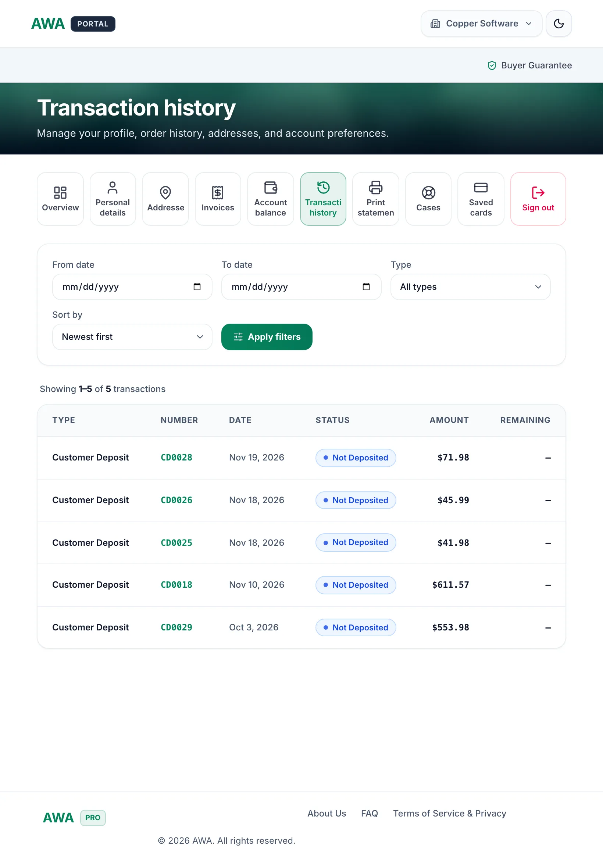
Task: Click the $611.57 amount cell
Action: click(450, 585)
